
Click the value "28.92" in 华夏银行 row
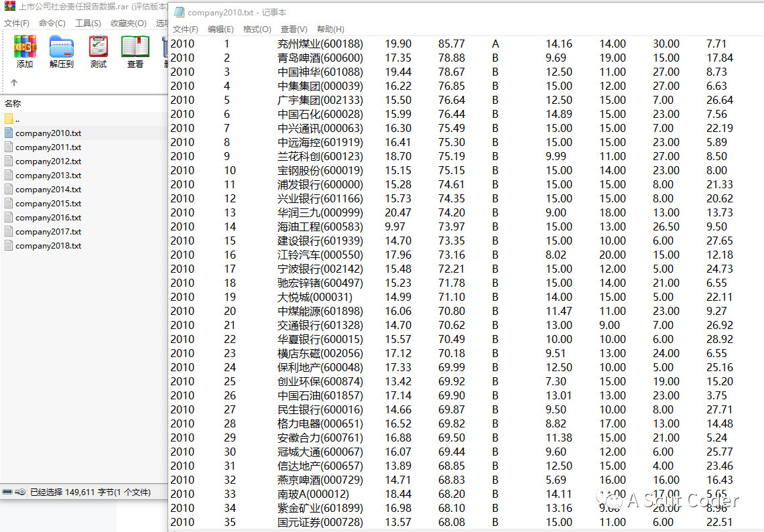[x=720, y=340]
